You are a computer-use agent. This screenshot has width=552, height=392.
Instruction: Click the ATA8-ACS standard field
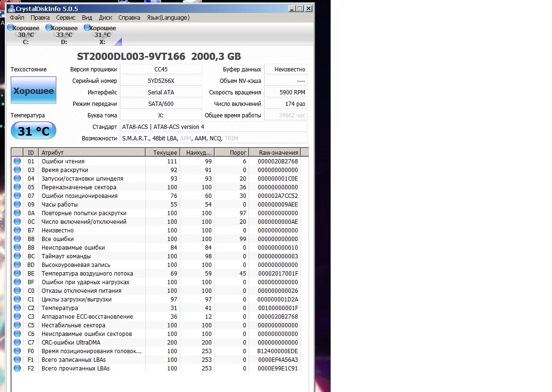tap(213, 127)
